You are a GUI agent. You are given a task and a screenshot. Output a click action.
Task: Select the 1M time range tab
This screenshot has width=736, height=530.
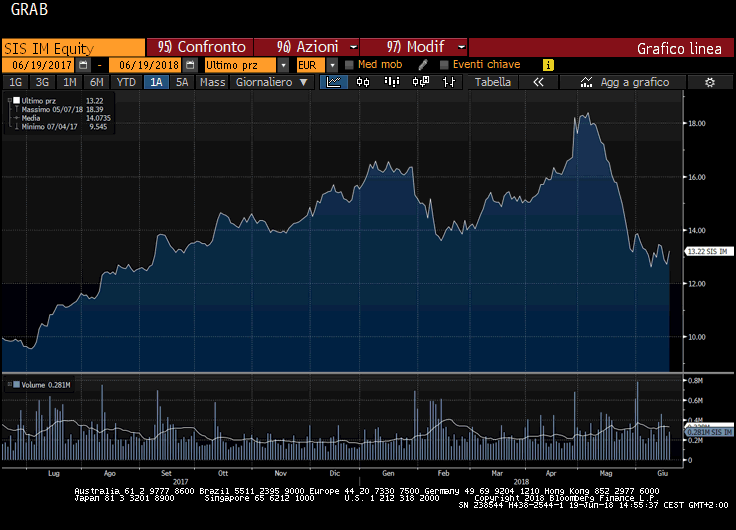[x=69, y=82]
